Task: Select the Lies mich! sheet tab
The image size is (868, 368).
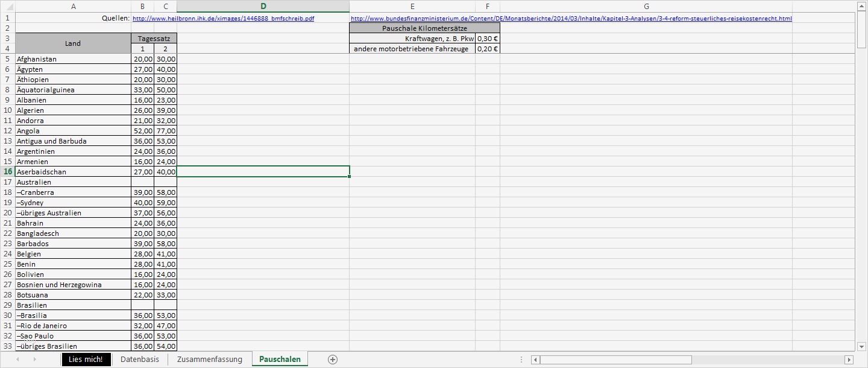Action: coord(86,359)
